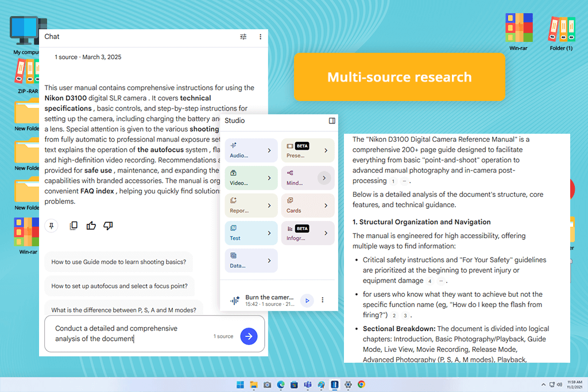This screenshot has width=588, height=392.
Task: Click the Test card icon
Action: pos(233,228)
